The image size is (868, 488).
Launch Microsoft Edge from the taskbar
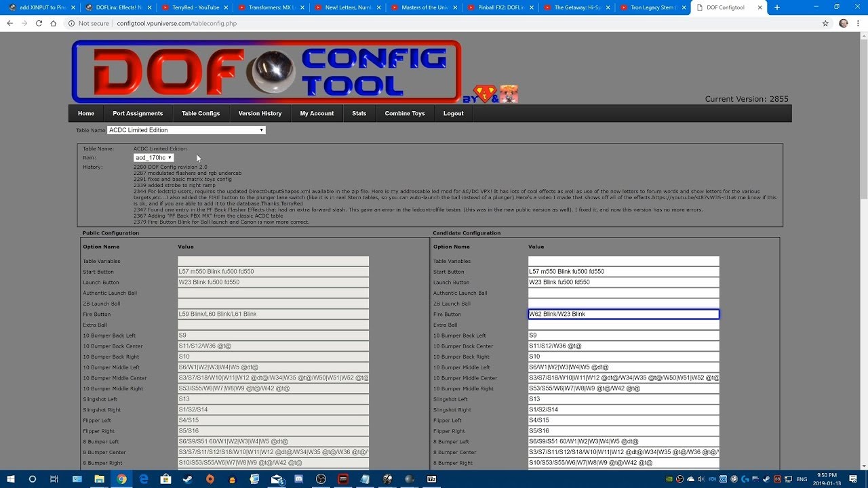coord(144,479)
